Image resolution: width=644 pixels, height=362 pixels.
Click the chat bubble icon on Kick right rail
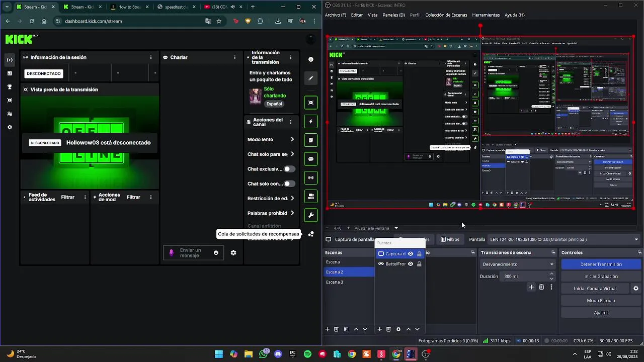(x=311, y=159)
